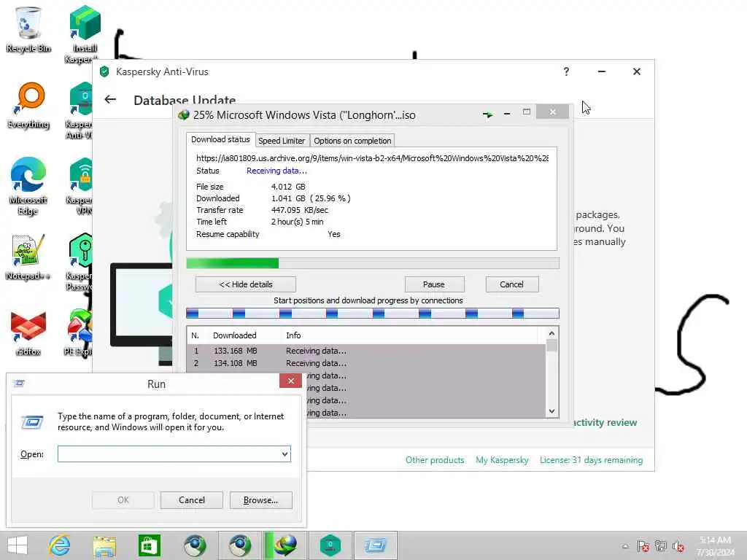
Task: Click the connections progress strip
Action: (373, 313)
